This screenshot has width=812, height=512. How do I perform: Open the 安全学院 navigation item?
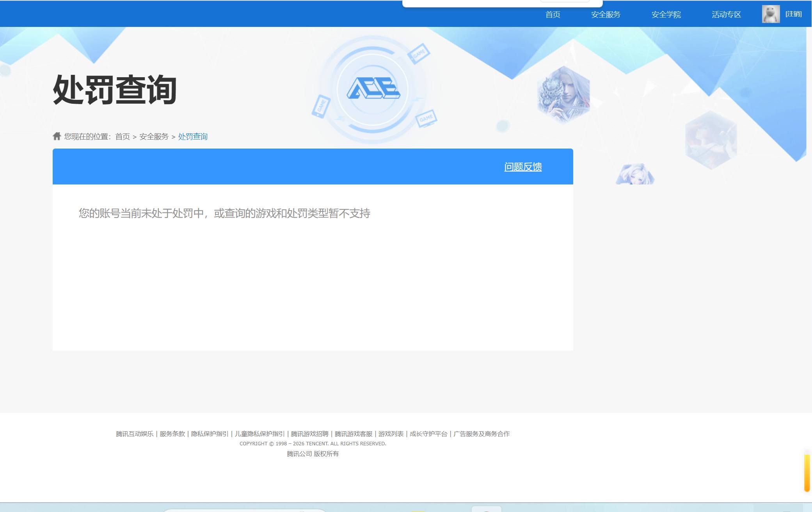click(x=666, y=14)
